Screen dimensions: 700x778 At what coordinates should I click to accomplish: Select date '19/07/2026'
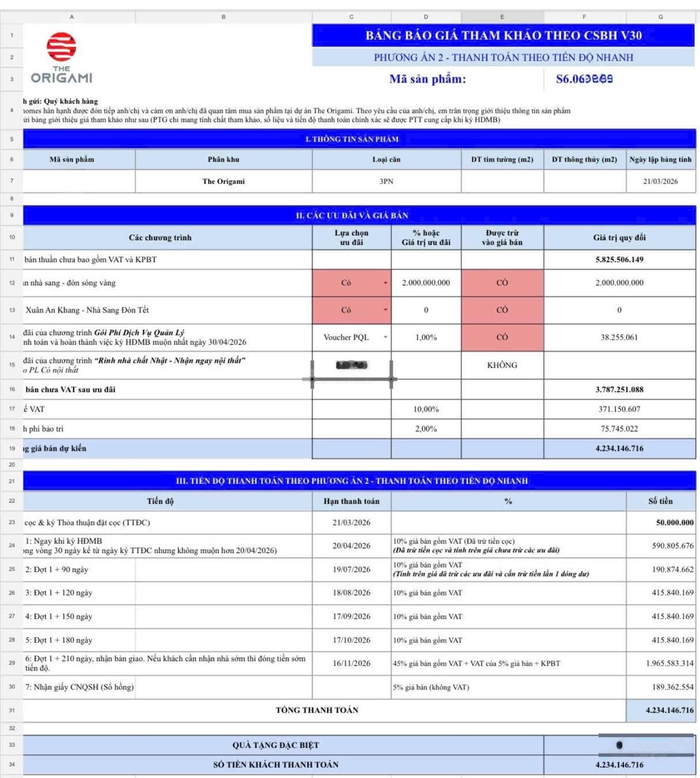click(352, 569)
